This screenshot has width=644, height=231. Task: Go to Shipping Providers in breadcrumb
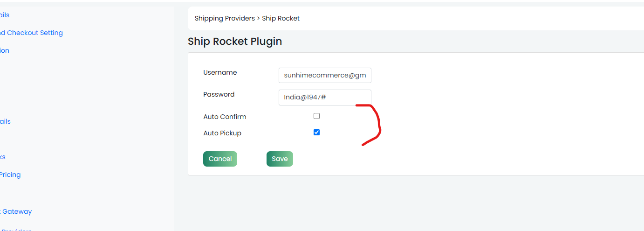[x=225, y=18]
